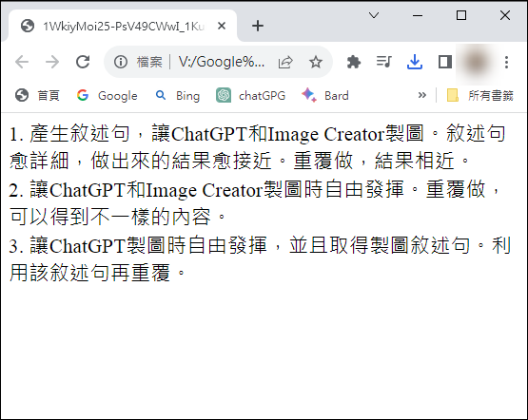
Task: Open the 首頁 bookmark
Action: tap(37, 96)
